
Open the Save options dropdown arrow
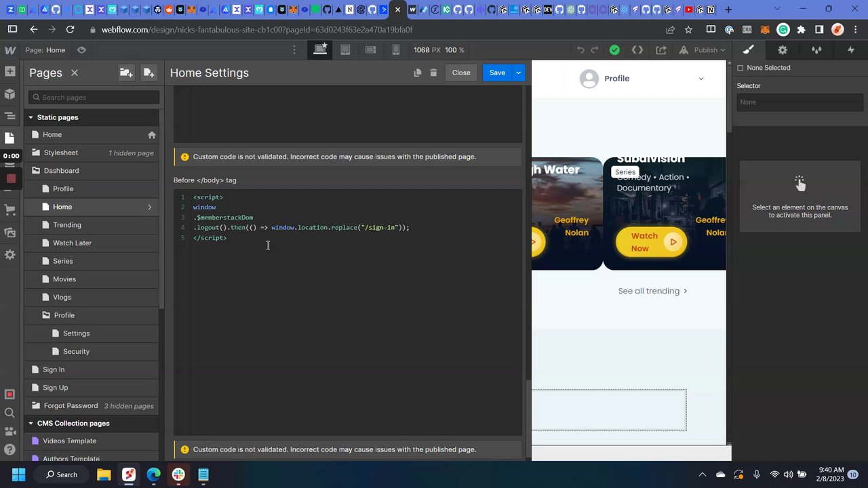[519, 73]
